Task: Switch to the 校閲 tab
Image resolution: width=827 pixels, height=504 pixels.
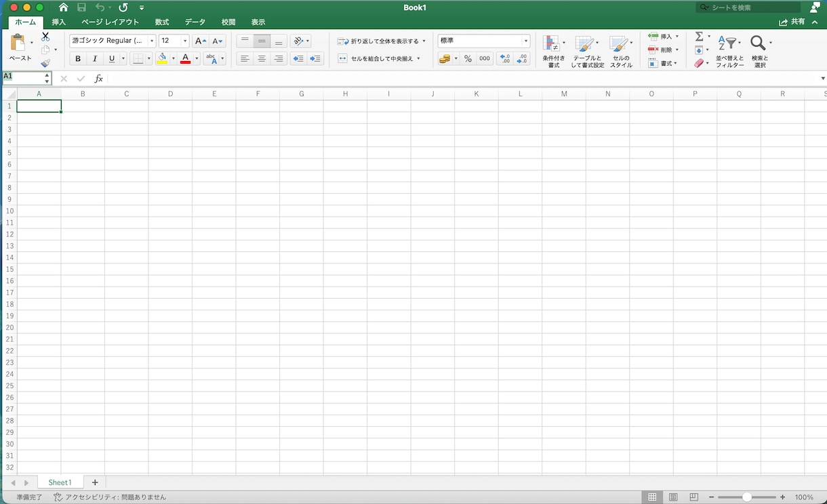Action: tap(228, 22)
